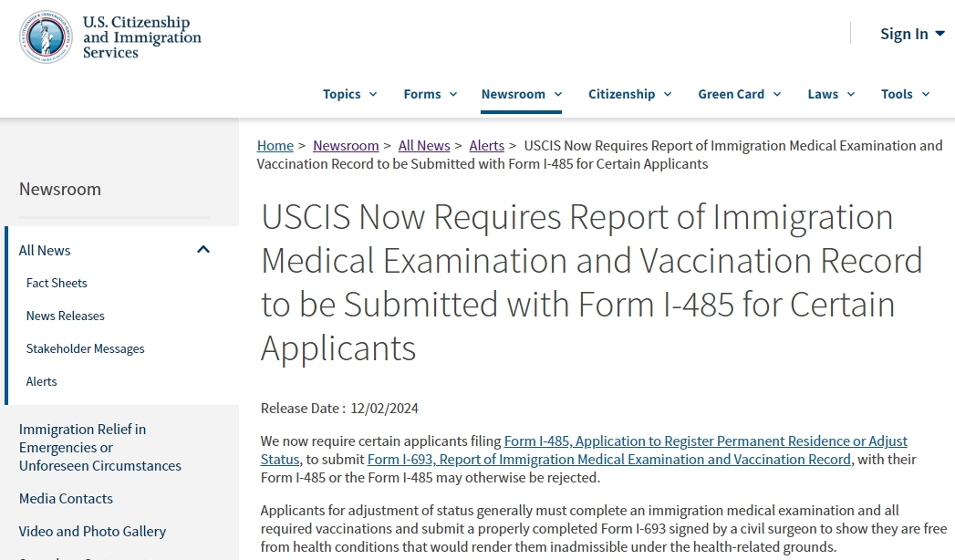The height and width of the screenshot is (560, 955).
Task: Open the Tools menu
Action: pos(905,94)
